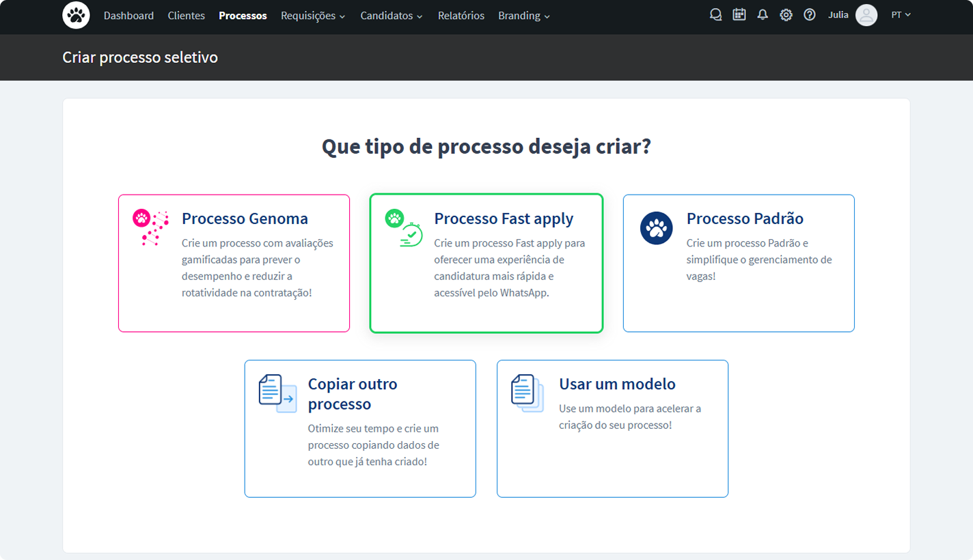Navigate to the Clientes page
973x560 pixels.
187,15
